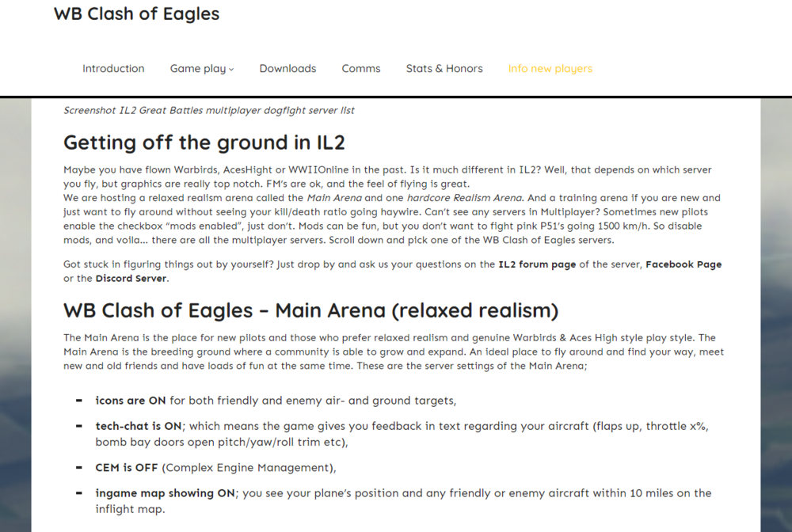Click the italic screenshot caption text
Screen dimensions: 792x532
[x=209, y=111]
